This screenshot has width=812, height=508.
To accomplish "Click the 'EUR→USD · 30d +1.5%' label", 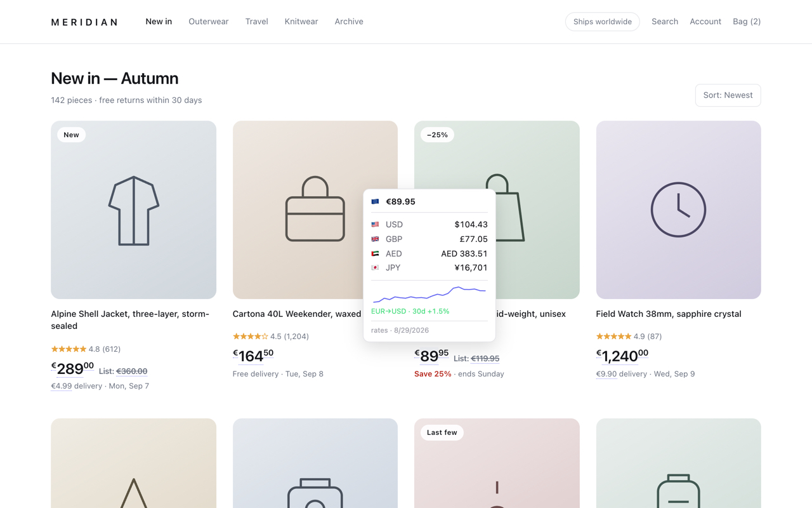I will coord(410,311).
